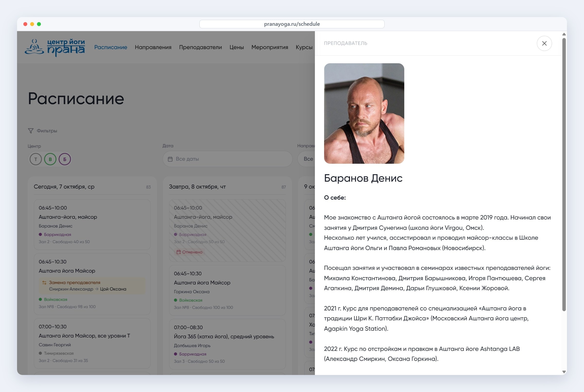Close the teacher panel with X button

point(544,43)
